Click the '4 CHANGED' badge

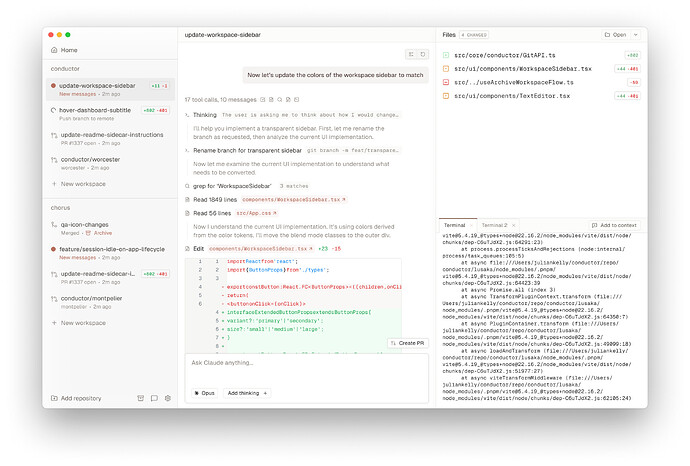[x=474, y=35]
